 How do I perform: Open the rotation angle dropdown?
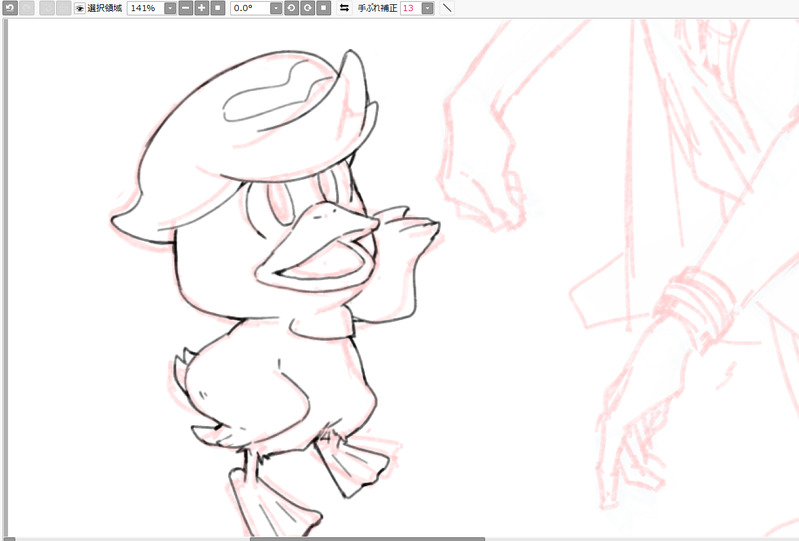pos(276,8)
